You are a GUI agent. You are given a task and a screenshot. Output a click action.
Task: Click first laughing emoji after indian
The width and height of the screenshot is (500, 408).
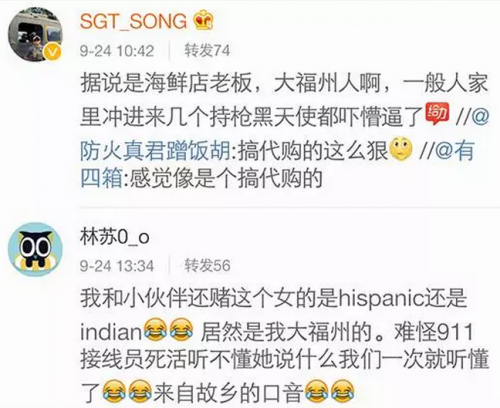(x=155, y=330)
